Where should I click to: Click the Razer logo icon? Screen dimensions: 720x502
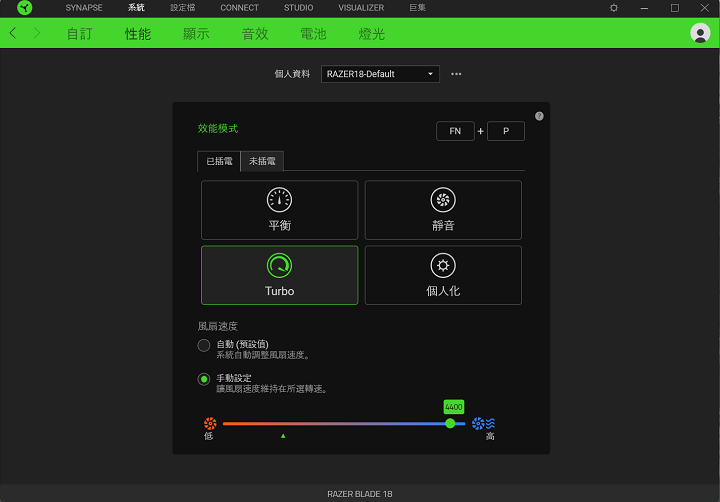(24, 8)
